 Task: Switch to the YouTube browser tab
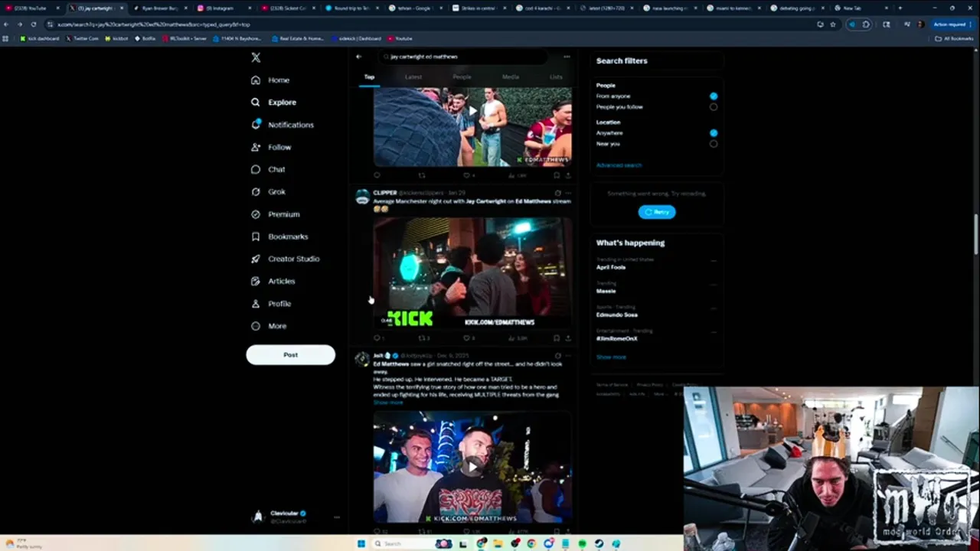(32, 8)
